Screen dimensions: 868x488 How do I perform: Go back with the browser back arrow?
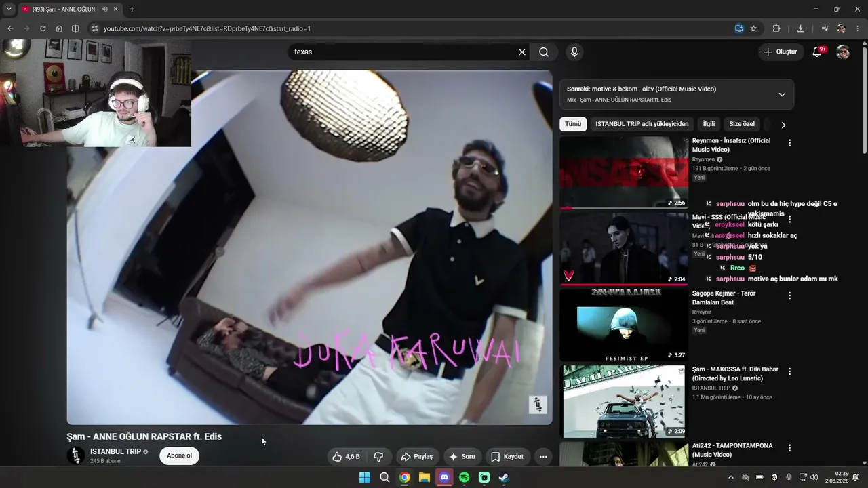click(10, 28)
